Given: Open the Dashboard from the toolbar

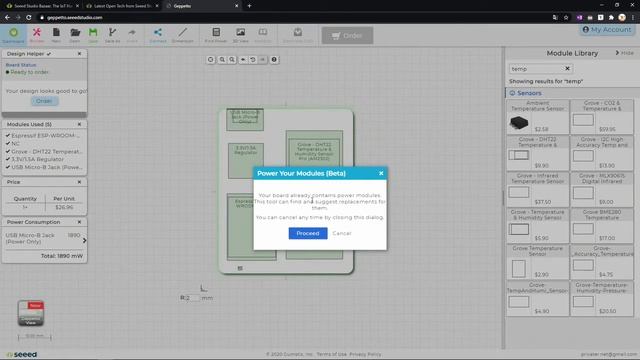Looking at the screenshot, I should click(x=13, y=35).
